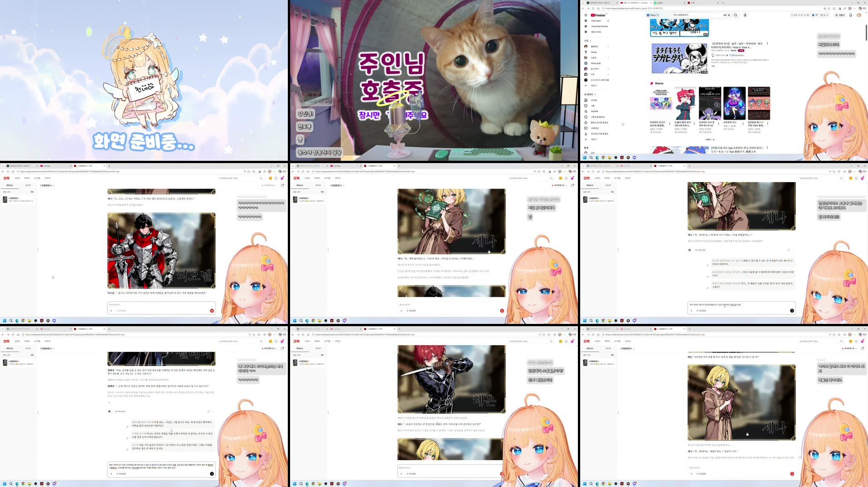Open YouTube watch history (기록) icon
This screenshot has width=868, height=487.
pyautogui.click(x=586, y=106)
